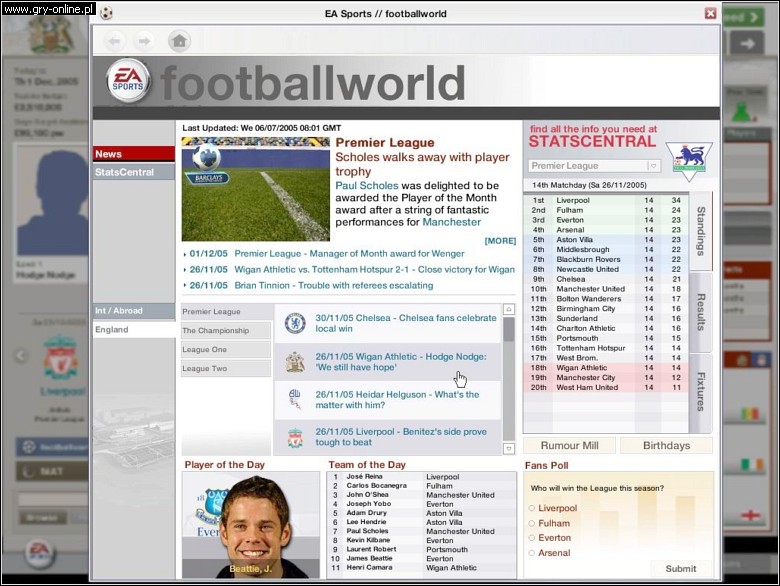Click the Premier League pitch news image
780x586 pixels.
pos(256,190)
